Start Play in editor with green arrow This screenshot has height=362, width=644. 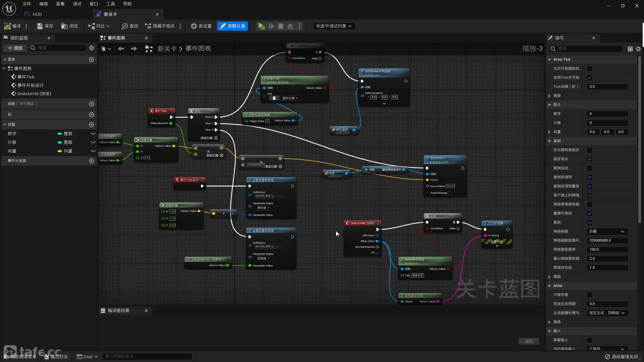[261, 26]
